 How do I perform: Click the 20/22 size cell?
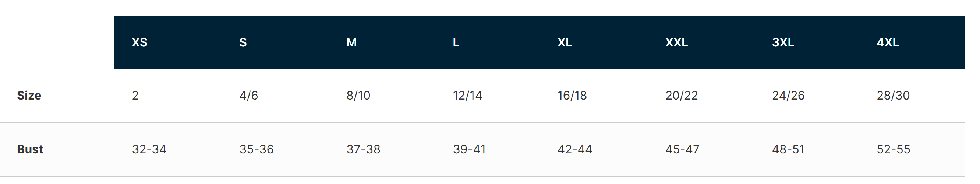681,95
